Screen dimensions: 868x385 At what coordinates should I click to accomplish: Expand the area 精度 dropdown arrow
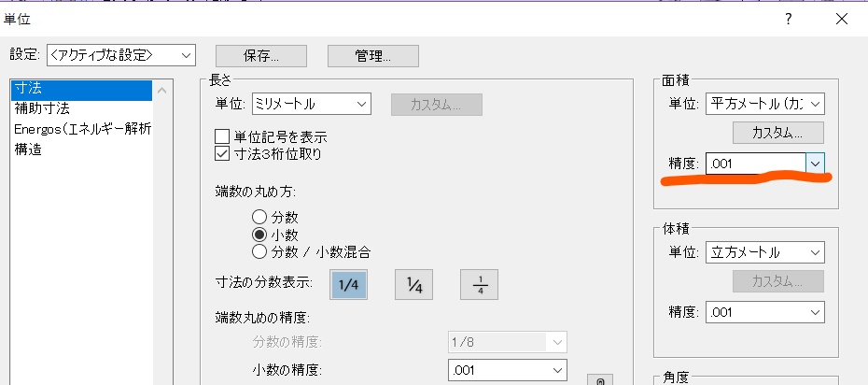(816, 163)
